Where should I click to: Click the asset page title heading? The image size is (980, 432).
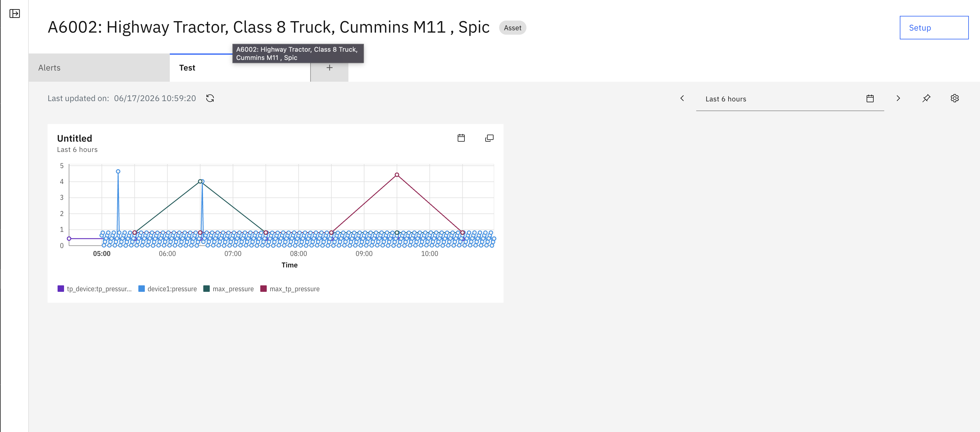pyautogui.click(x=269, y=27)
